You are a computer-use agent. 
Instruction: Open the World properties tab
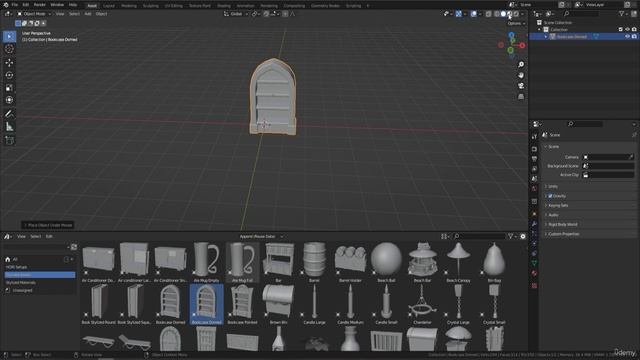[534, 189]
